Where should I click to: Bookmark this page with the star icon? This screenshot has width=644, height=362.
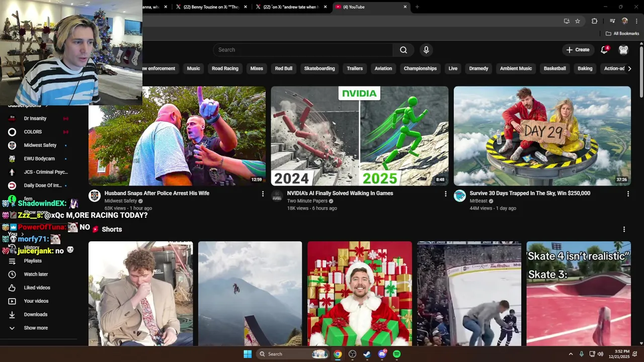[578, 21]
